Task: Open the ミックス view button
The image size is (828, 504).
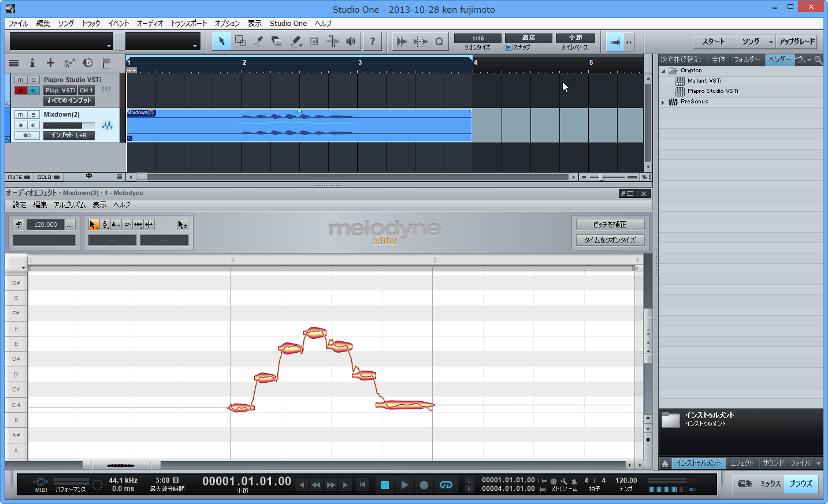Action: click(x=770, y=484)
